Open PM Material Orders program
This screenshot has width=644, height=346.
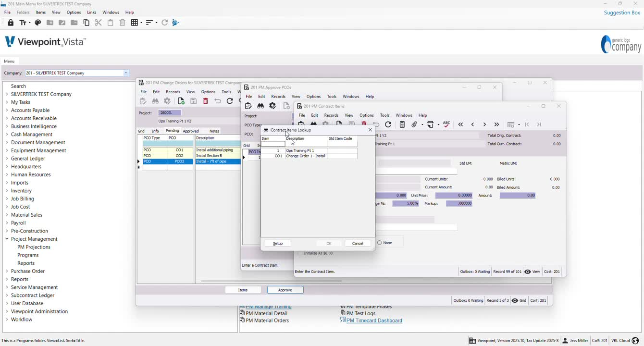[267, 321]
